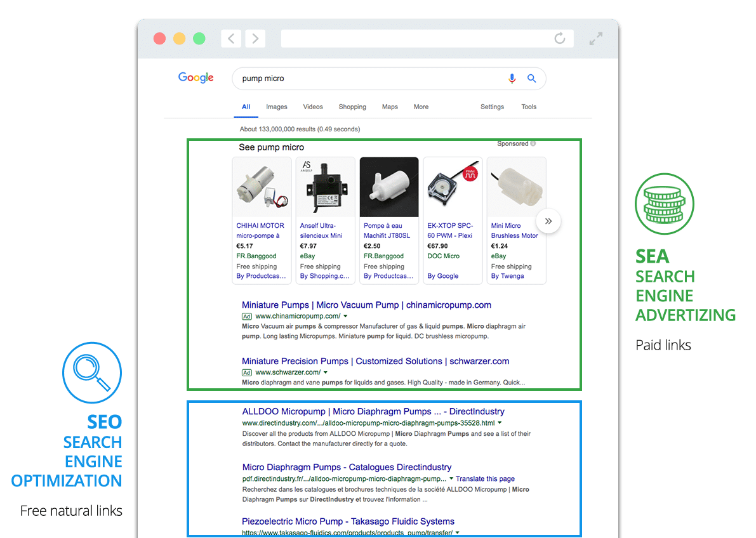This screenshot has height=538, width=756.
Task: Show next products with carousel arrow
Action: pyautogui.click(x=548, y=221)
